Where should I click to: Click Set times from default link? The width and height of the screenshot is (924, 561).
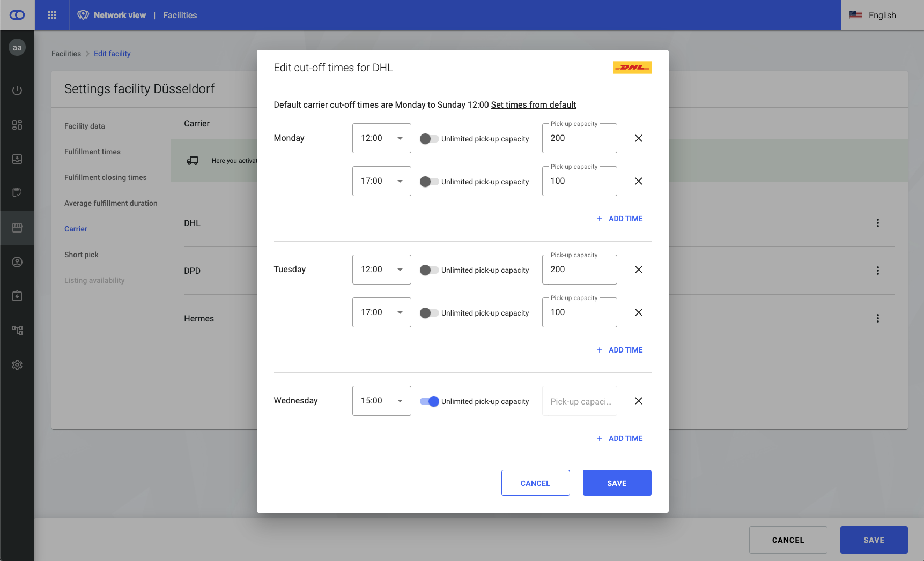(533, 104)
